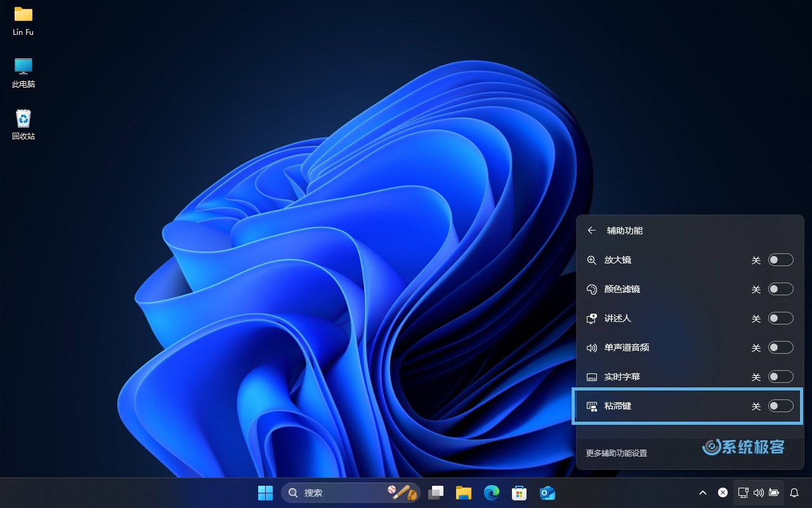Click the X circle tray icon
This screenshot has height=508, width=812.
coord(723,493)
